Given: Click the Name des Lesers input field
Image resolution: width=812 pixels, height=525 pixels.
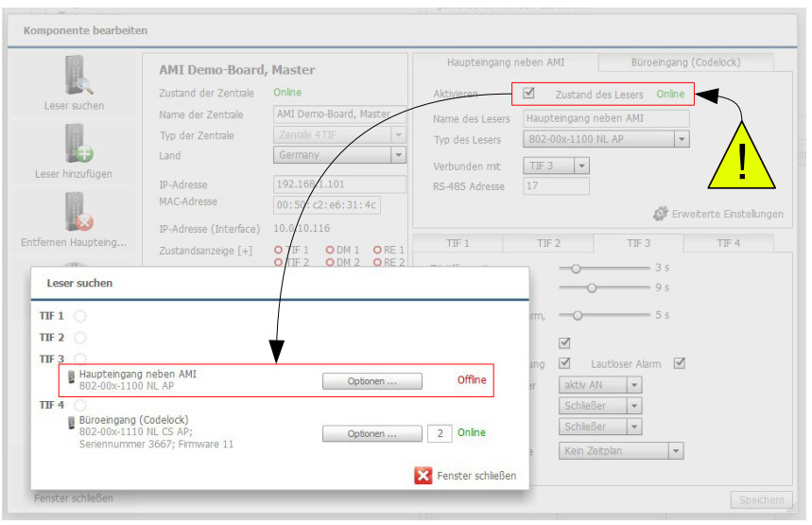Looking at the screenshot, I should (x=605, y=119).
